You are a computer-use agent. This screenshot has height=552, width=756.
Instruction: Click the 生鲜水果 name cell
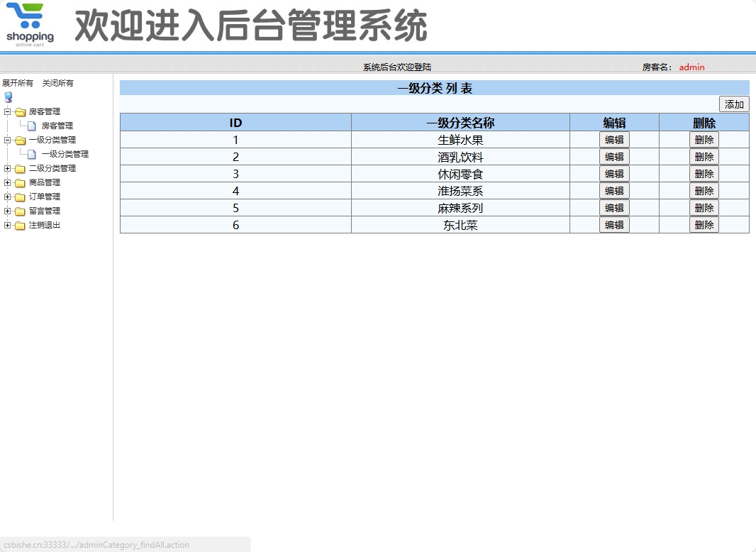(460, 140)
